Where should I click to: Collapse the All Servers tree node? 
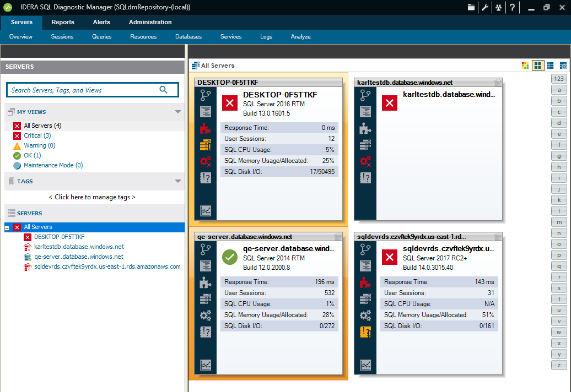[7, 227]
